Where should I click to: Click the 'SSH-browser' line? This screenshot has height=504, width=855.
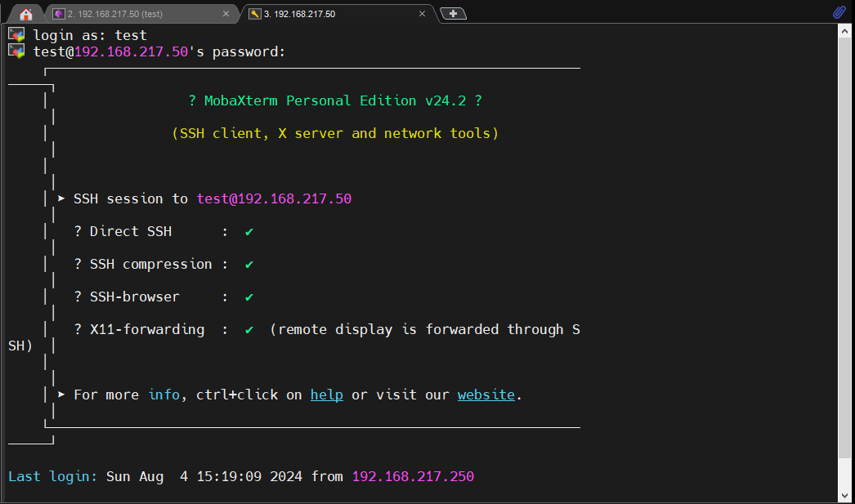tap(163, 297)
